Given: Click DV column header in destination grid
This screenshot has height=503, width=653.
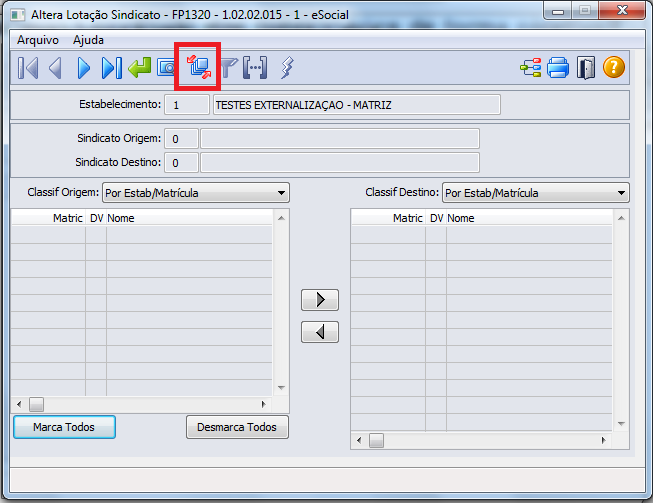Looking at the screenshot, I should (436, 218).
